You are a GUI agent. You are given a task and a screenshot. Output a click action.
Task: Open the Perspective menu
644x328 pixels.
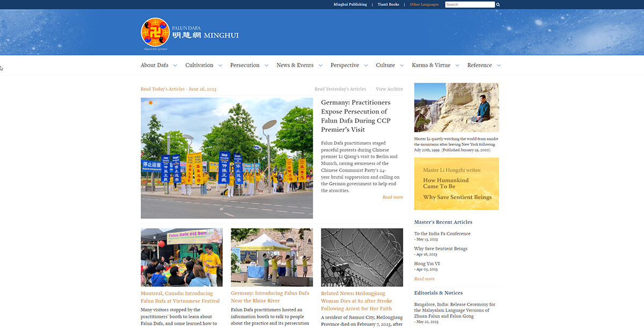[x=345, y=65]
